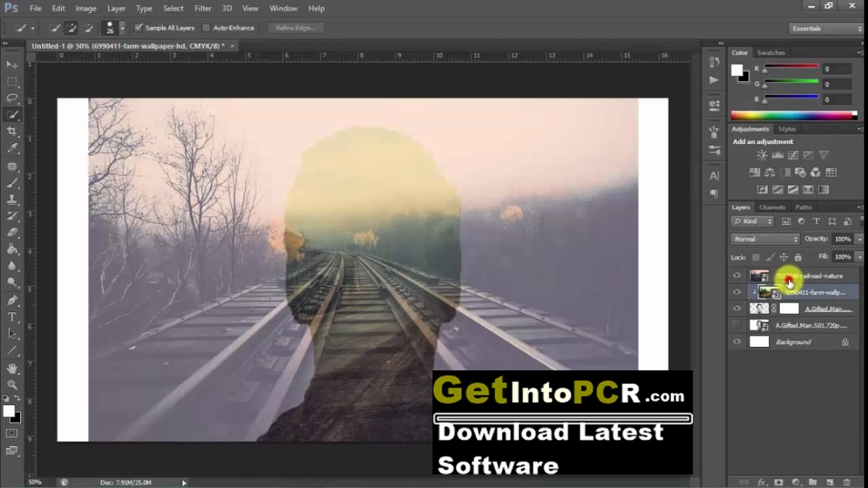The width and height of the screenshot is (868, 488).
Task: Open the layer Kind filter dropdown
Action: tap(753, 221)
